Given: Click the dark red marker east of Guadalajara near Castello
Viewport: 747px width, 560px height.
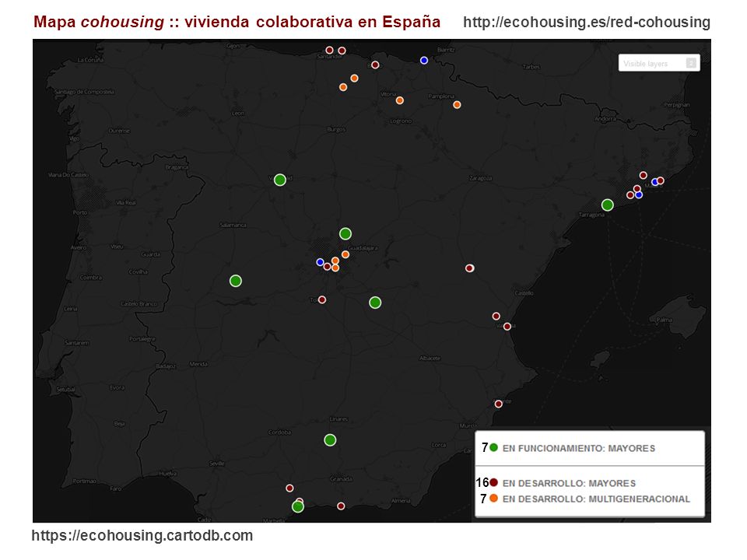Looking at the screenshot, I should click(x=469, y=268).
